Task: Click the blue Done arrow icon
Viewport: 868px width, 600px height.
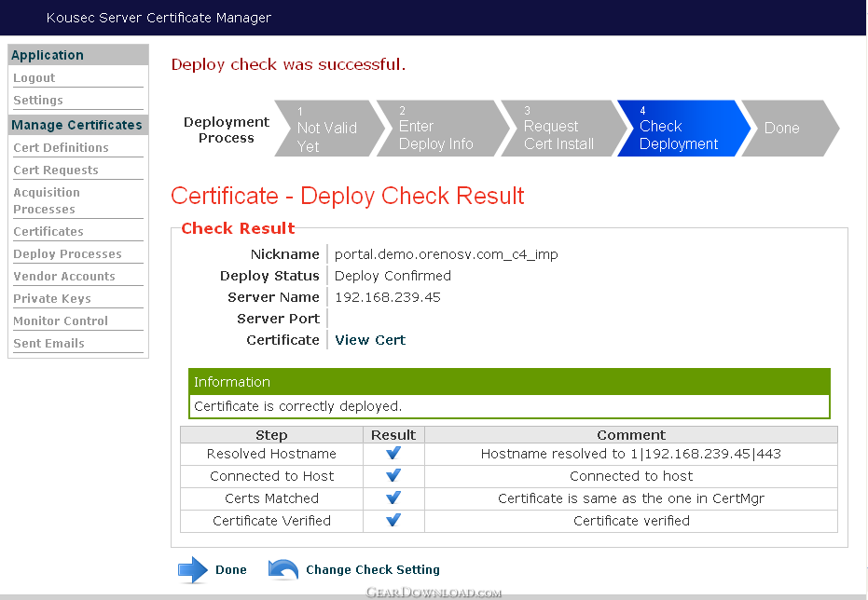Action: (193, 569)
